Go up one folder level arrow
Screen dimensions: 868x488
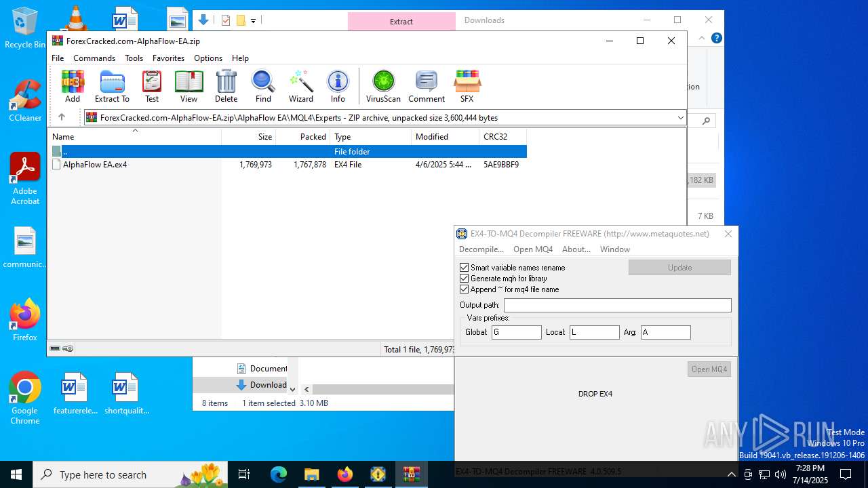coord(62,117)
